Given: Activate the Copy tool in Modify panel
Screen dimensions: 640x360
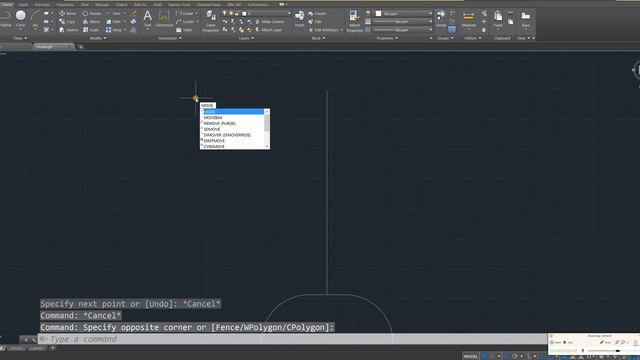Looking at the screenshot, I should click(x=67, y=22).
